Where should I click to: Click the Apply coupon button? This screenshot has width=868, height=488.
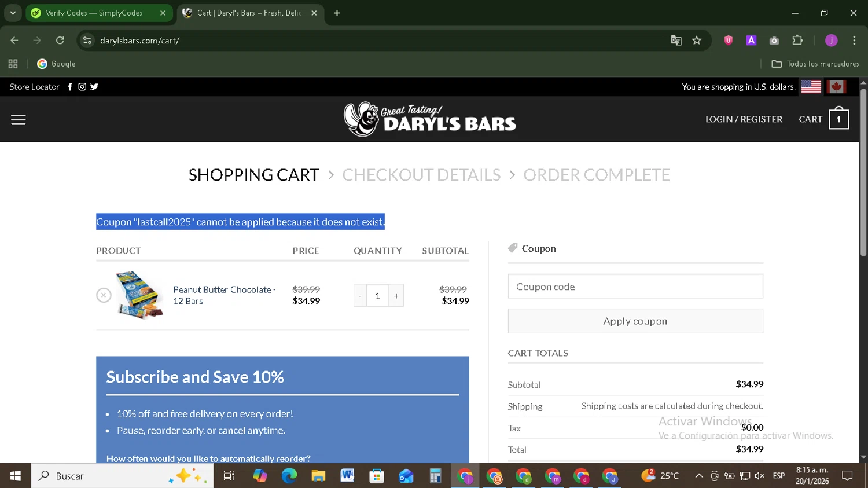pyautogui.click(x=635, y=321)
